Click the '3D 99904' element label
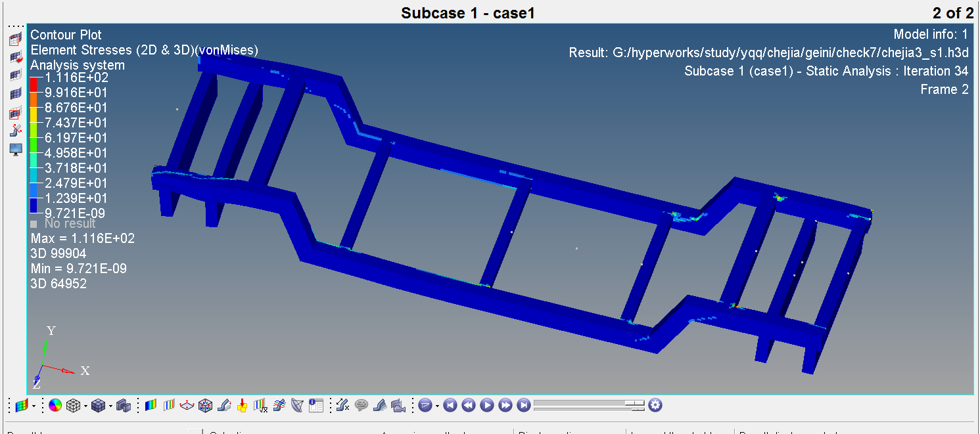 click(58, 253)
